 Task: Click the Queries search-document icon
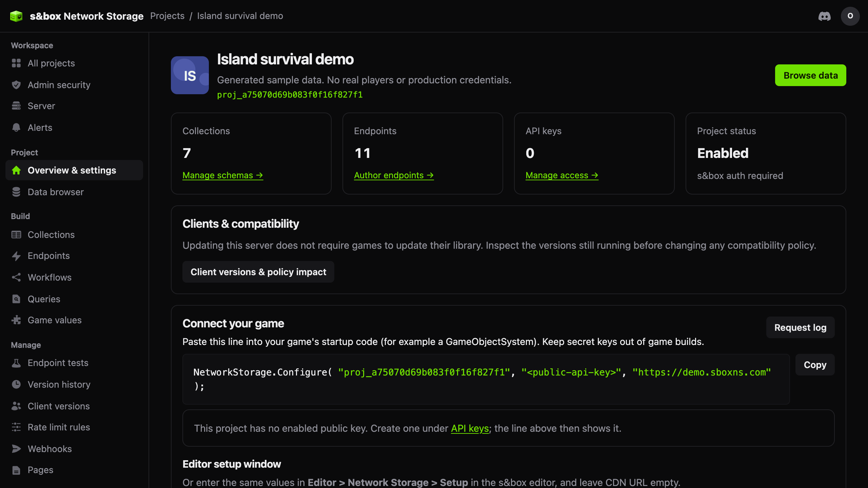[16, 299]
